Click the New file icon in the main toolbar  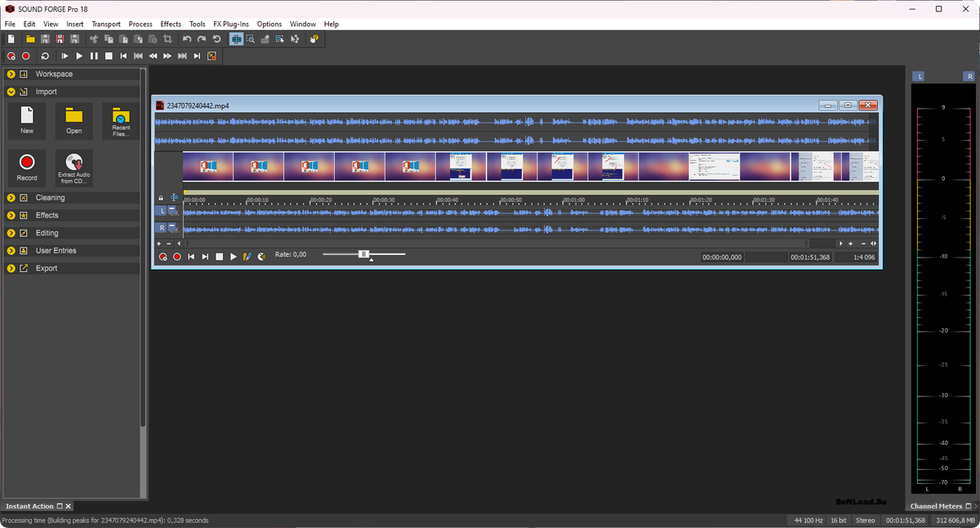(11, 39)
